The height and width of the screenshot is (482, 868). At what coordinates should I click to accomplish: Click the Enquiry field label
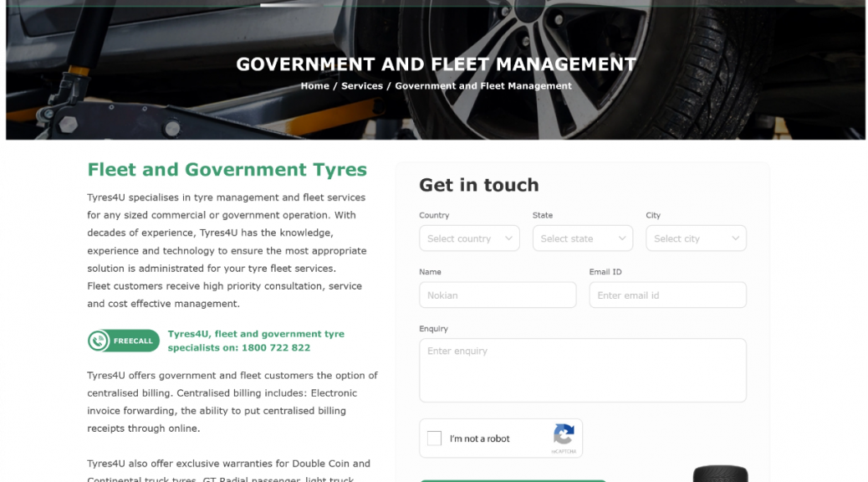point(433,329)
